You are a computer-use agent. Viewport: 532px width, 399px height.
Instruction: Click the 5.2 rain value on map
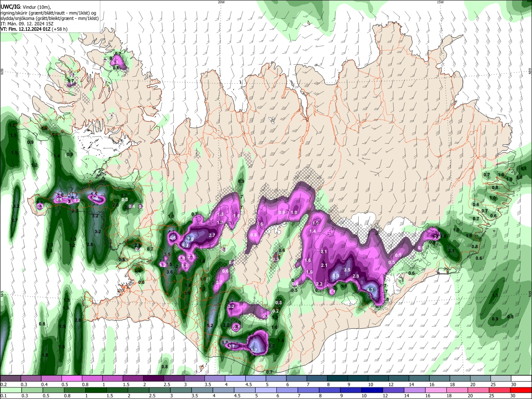point(210,325)
